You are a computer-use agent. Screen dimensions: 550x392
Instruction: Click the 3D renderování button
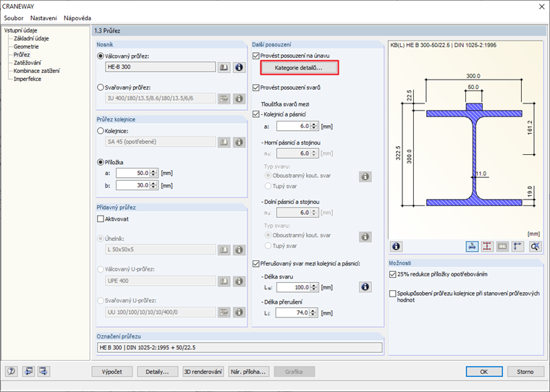(203, 372)
